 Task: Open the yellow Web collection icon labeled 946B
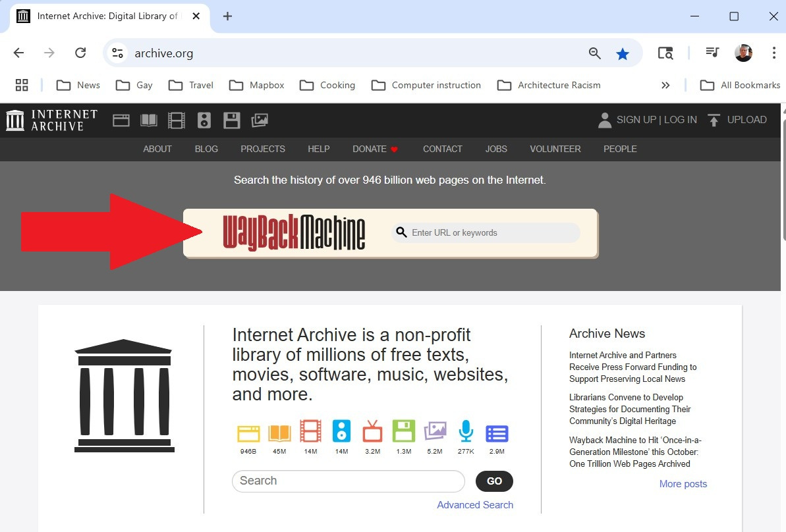click(248, 433)
